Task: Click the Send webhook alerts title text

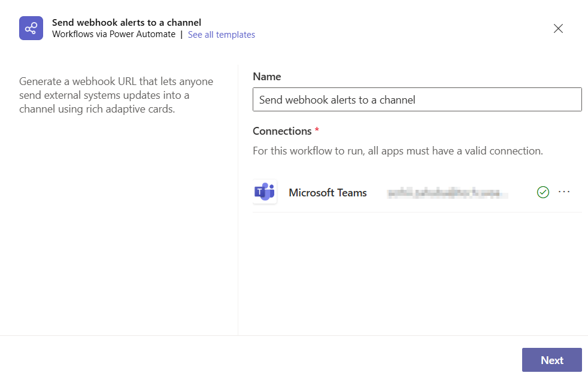Action: [126, 22]
